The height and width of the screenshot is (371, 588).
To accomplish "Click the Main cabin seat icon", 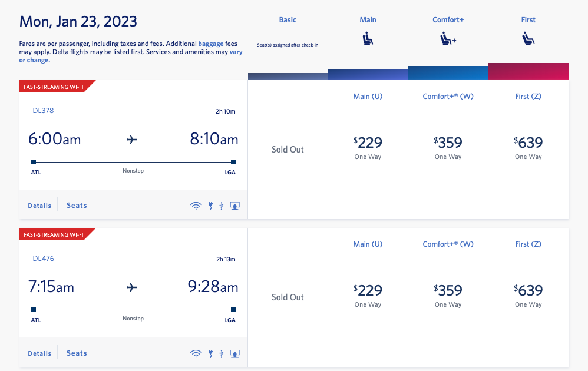I will [x=368, y=39].
